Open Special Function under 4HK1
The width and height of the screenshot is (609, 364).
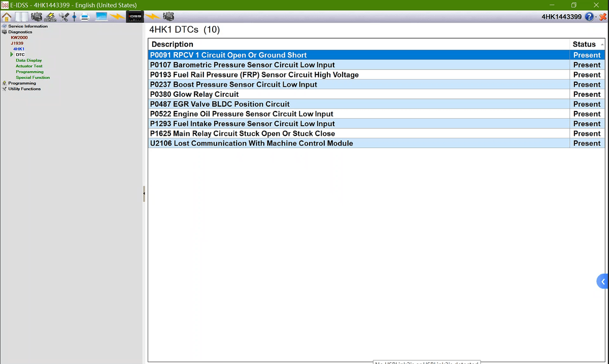[32, 78]
